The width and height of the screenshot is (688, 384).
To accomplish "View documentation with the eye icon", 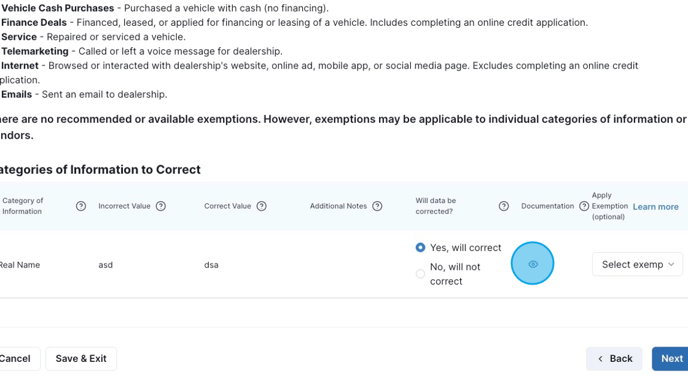I will click(533, 264).
